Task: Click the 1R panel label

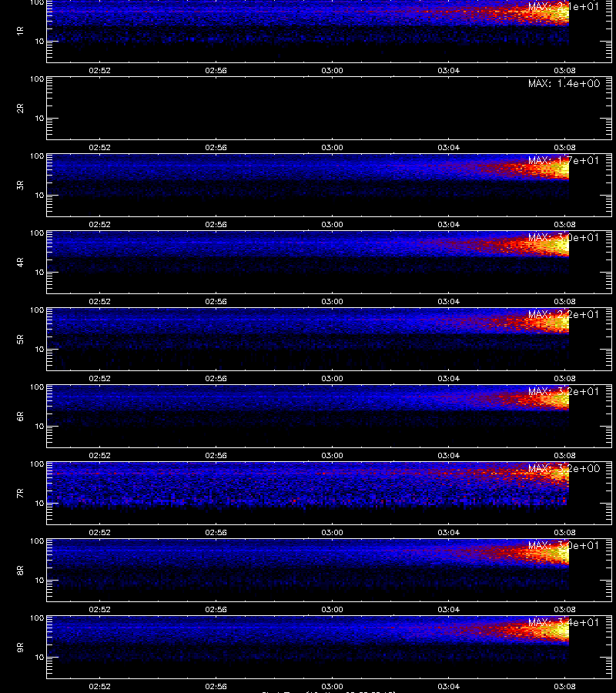Action: pos(20,31)
